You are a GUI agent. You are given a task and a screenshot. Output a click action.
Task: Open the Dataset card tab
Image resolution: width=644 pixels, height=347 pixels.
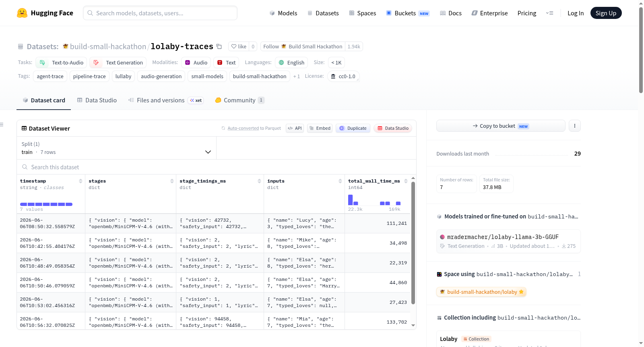(x=44, y=100)
